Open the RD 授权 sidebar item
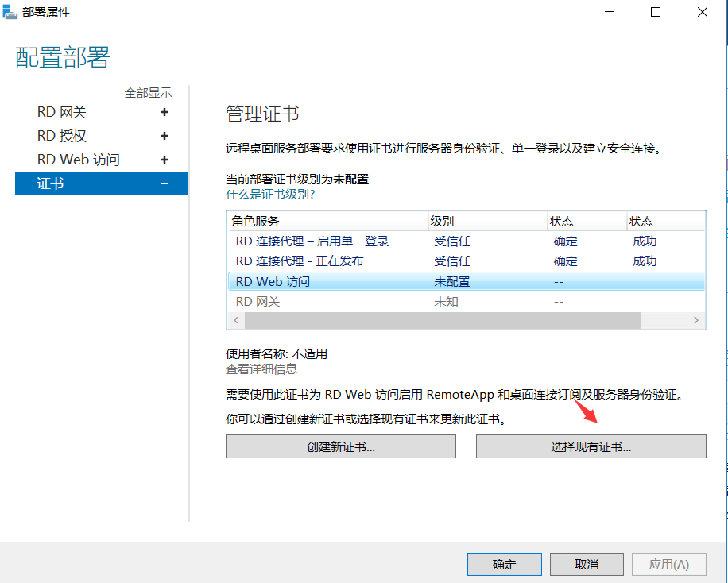Screen dimensions: 728x583 click(62, 136)
